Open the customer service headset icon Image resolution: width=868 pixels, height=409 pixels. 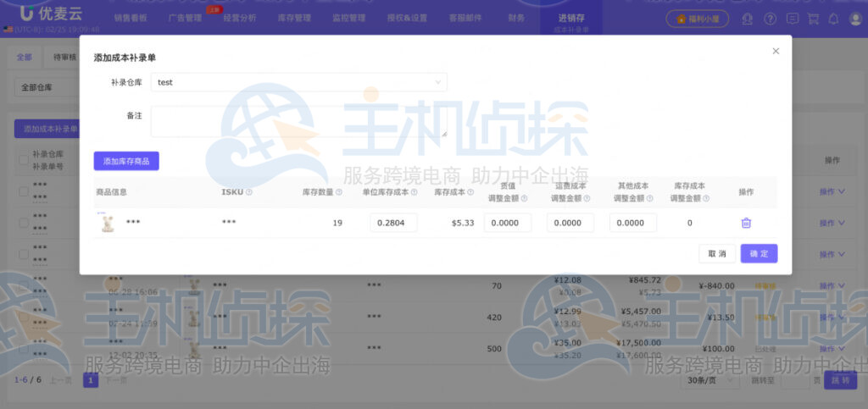click(x=747, y=19)
